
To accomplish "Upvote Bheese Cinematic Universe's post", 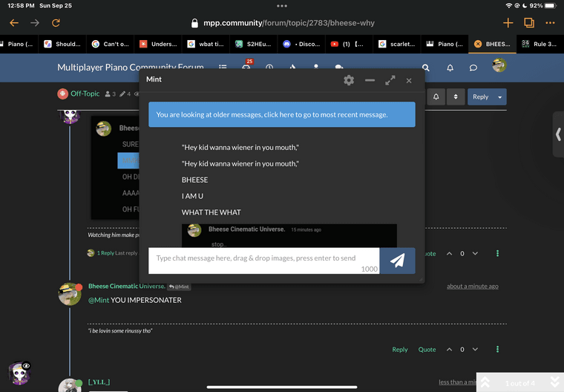I will pos(449,349).
